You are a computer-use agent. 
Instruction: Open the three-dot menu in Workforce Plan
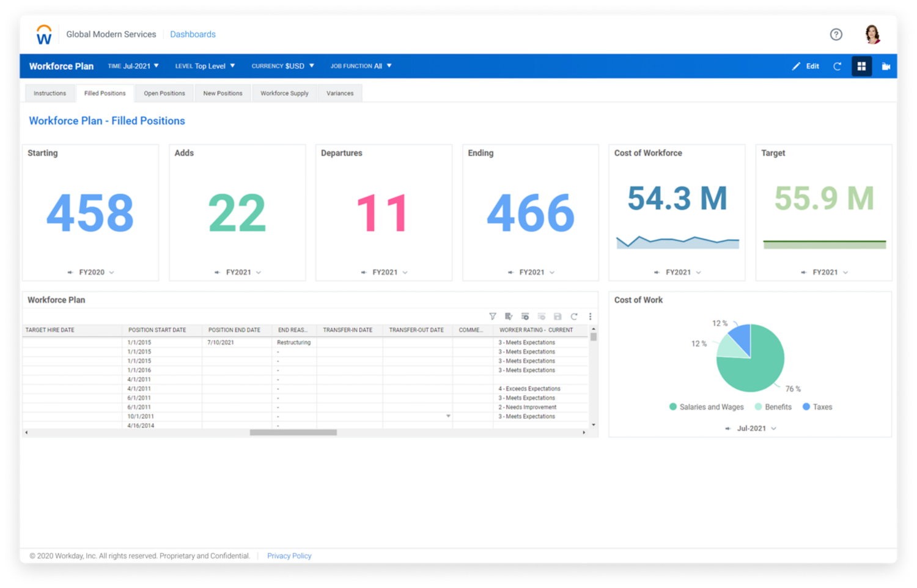coord(590,317)
